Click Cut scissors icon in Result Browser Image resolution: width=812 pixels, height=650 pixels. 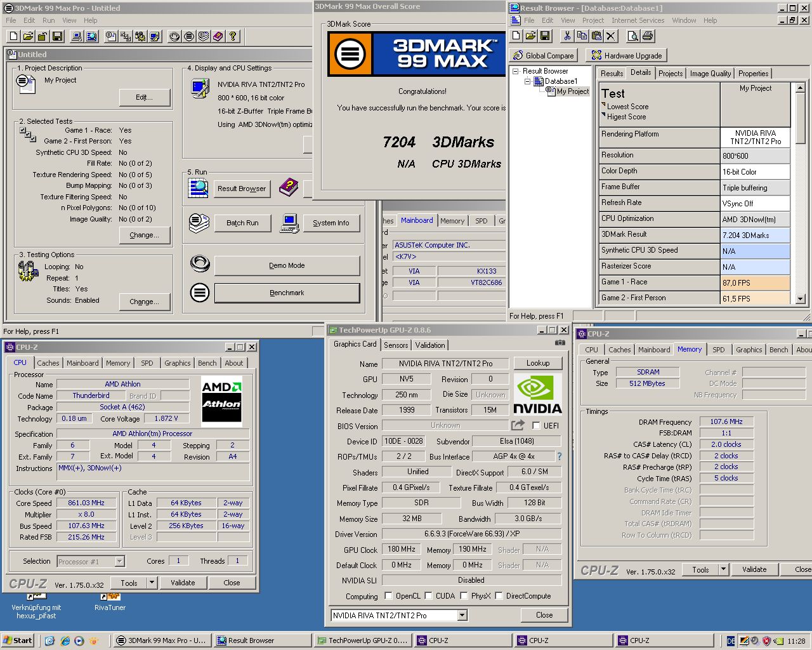point(567,36)
